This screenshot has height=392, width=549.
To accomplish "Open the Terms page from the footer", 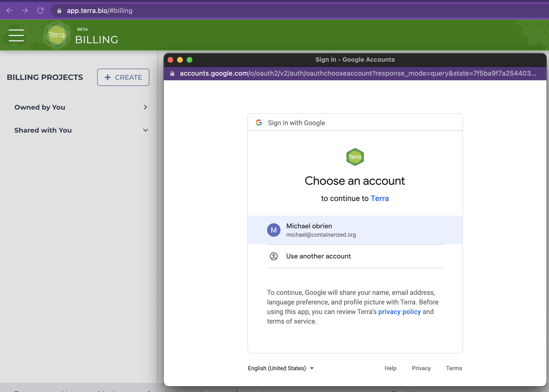I will pos(454,368).
